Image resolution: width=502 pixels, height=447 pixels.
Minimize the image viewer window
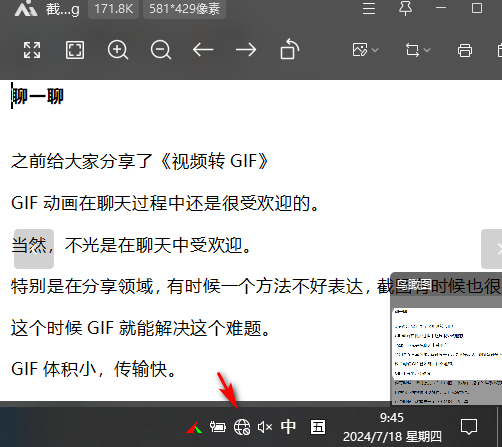coord(441,8)
